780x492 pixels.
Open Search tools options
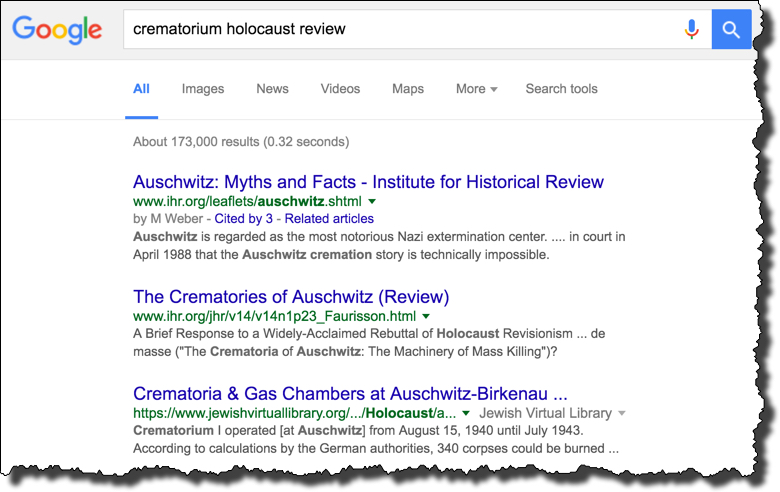point(561,89)
